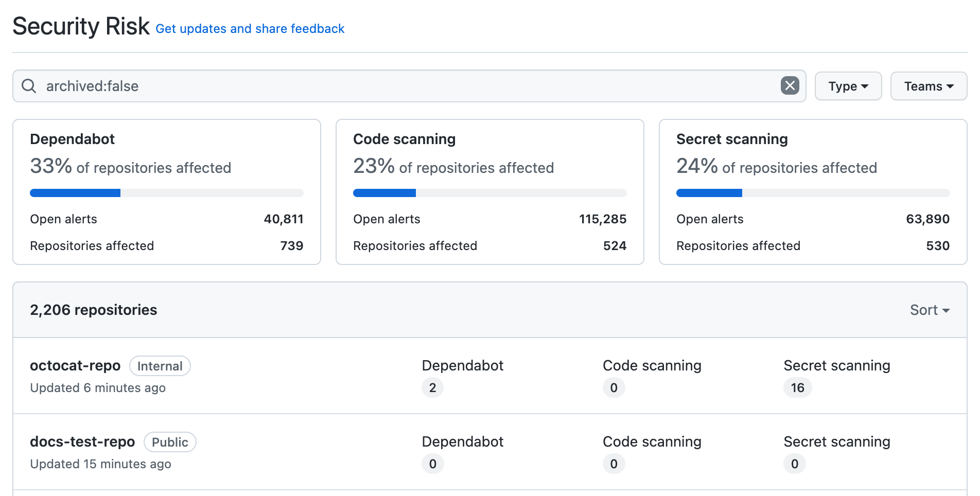Click the Code scanning progress bar
Screen dimensions: 980x496
[490, 193]
